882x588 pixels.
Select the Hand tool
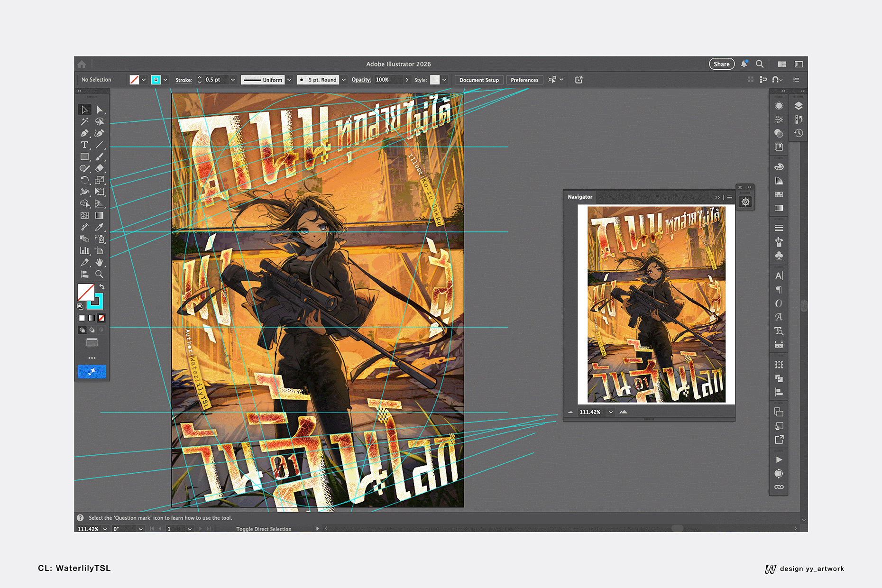click(x=99, y=262)
